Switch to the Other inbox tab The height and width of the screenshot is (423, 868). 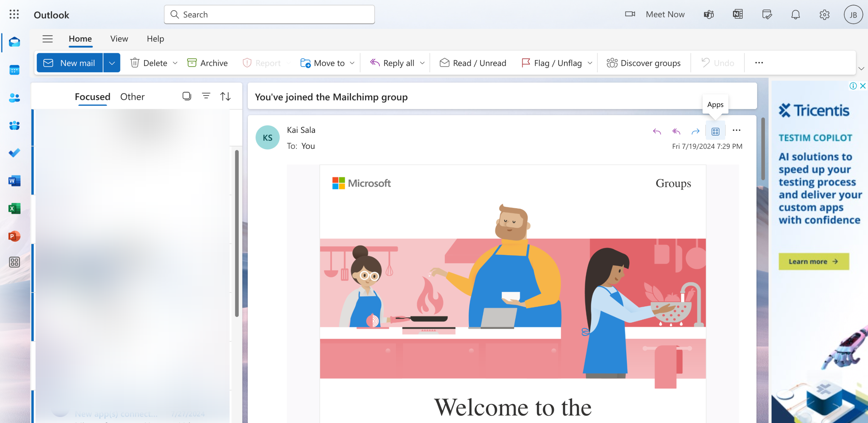coord(132,97)
